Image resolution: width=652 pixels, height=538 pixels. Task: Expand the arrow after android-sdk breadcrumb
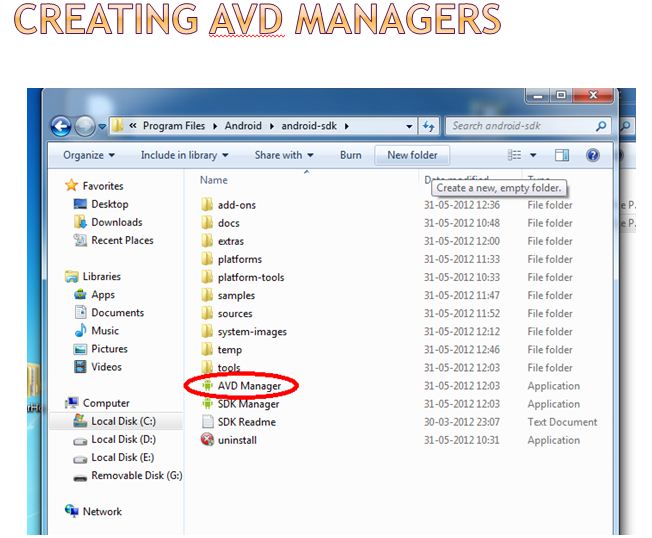tap(346, 126)
